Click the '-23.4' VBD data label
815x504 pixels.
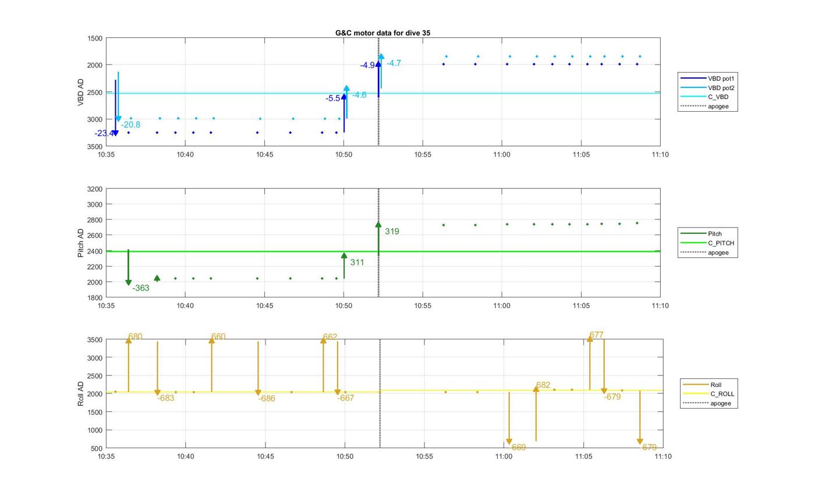(x=104, y=134)
